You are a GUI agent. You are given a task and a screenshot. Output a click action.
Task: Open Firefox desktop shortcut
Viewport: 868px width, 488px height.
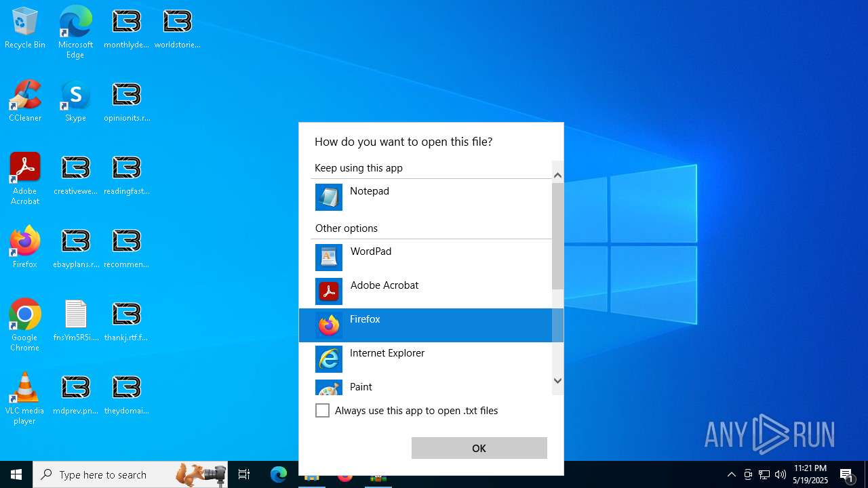[25, 247]
